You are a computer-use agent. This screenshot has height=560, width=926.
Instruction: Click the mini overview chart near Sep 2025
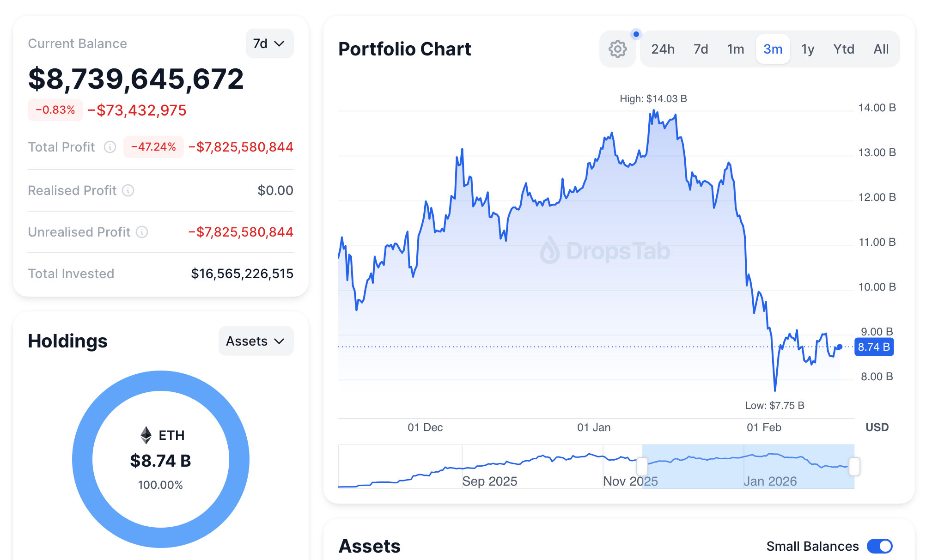click(x=490, y=467)
